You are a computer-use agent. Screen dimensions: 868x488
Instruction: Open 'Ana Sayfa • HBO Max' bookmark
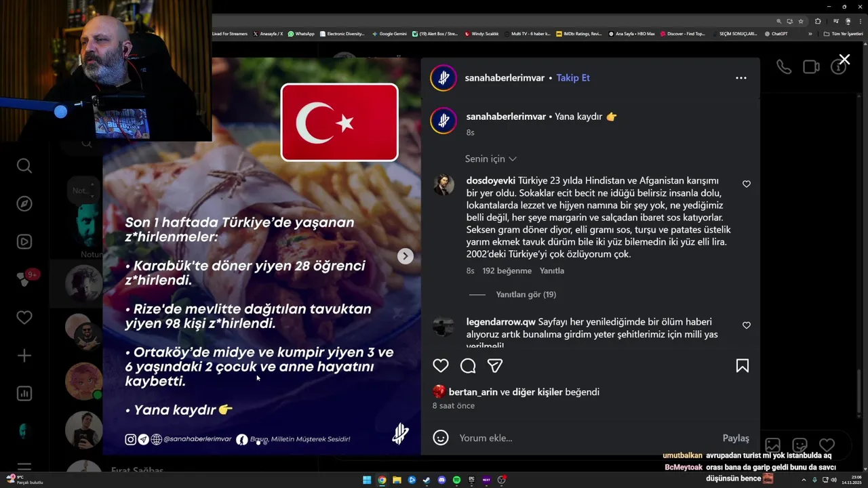point(631,34)
